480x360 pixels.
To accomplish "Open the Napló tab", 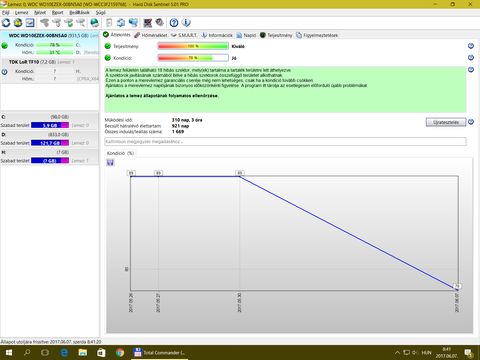I will click(246, 35).
